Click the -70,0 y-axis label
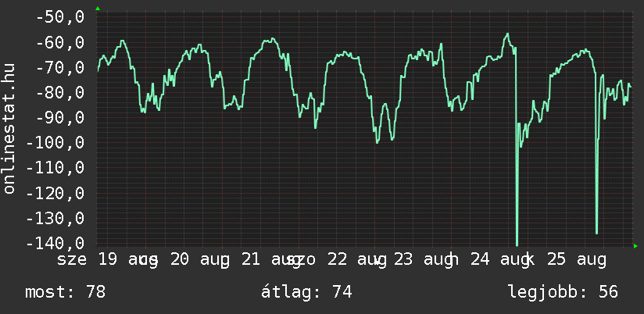This screenshot has height=314, width=644. [60, 67]
